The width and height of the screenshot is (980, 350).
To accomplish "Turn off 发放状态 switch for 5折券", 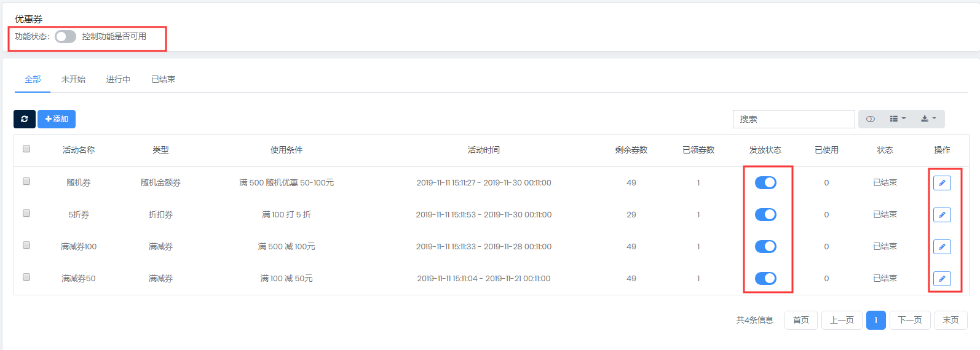I will pyautogui.click(x=765, y=215).
